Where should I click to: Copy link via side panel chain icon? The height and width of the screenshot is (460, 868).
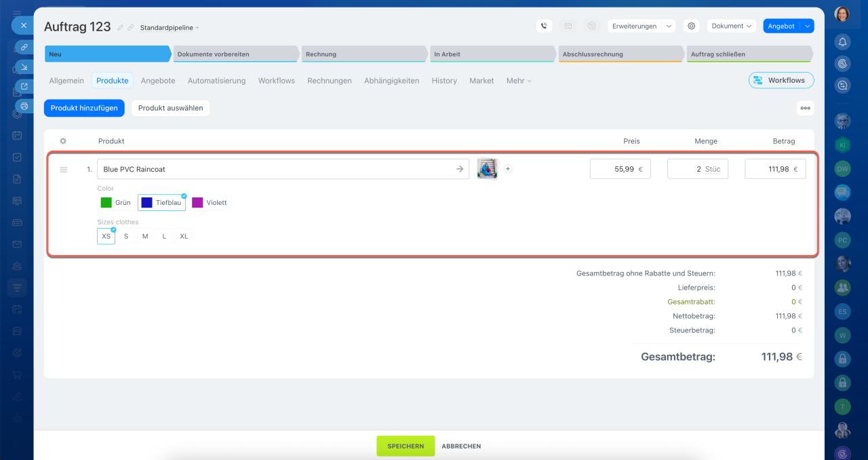tap(24, 47)
